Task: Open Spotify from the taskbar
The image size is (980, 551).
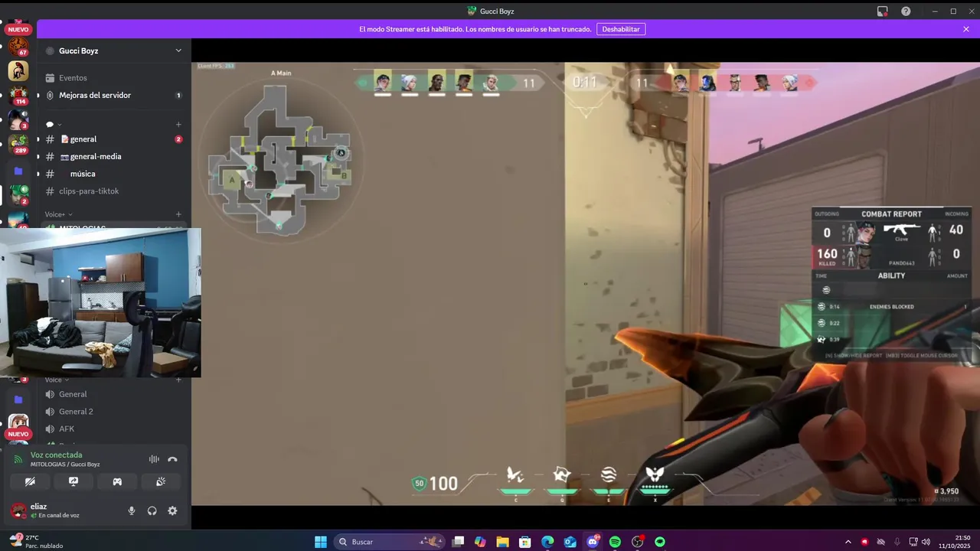Action: pyautogui.click(x=616, y=542)
